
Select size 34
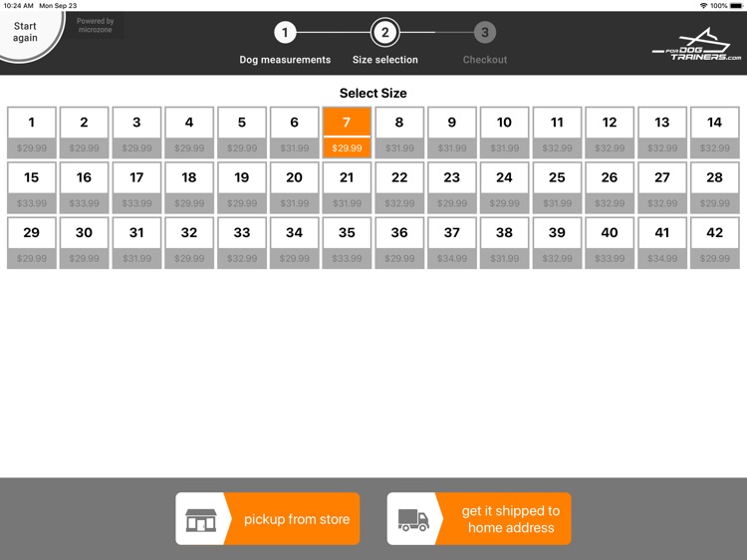(295, 243)
